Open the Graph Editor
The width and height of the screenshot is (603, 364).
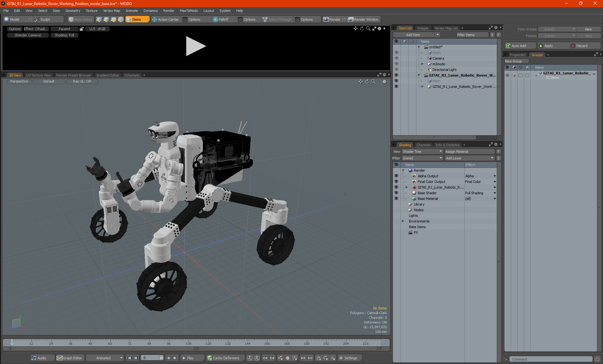(x=69, y=358)
